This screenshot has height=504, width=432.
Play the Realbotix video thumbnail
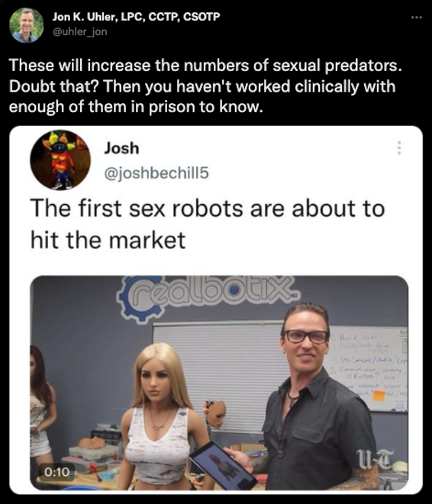219,383
